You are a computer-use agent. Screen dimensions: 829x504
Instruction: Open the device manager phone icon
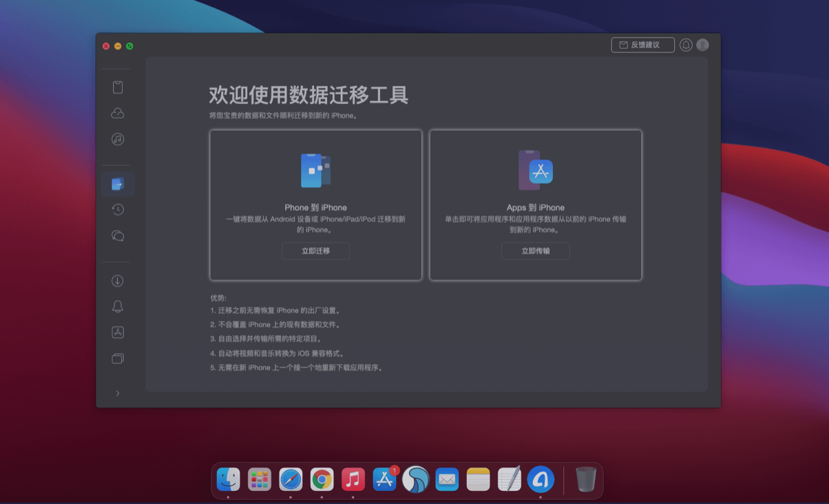(x=118, y=87)
